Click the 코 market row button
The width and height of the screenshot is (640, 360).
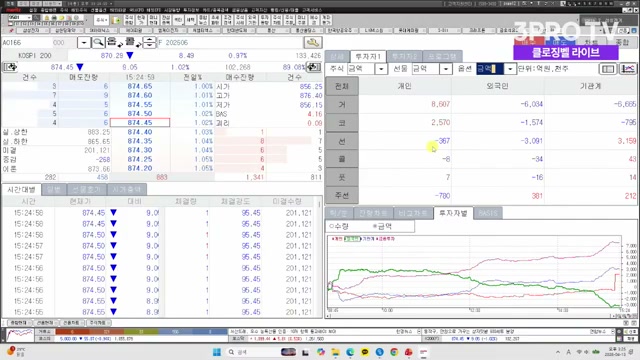[x=342, y=123]
